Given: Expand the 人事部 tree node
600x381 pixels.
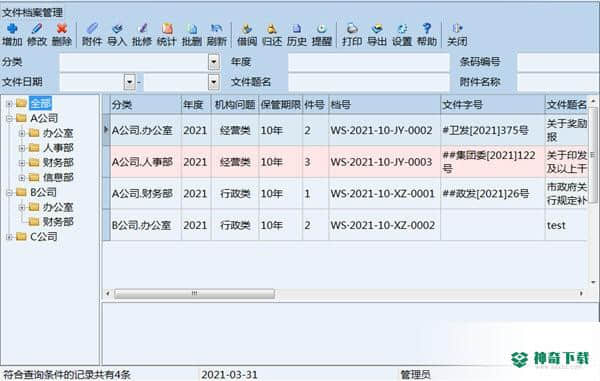Looking at the screenshot, I should click(22, 148).
